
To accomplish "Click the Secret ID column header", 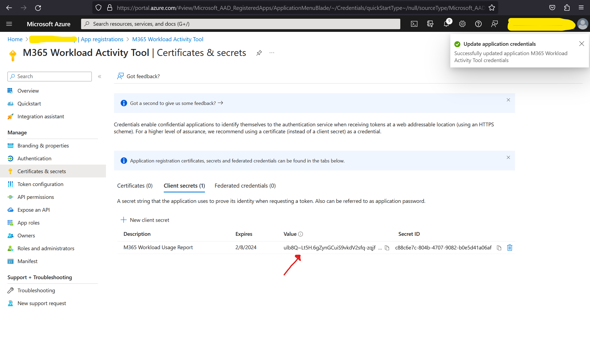I will [409, 234].
